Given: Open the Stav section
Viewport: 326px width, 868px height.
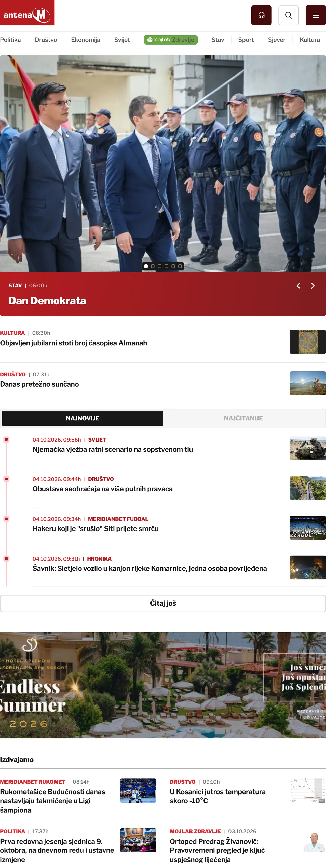Looking at the screenshot, I should click(218, 40).
